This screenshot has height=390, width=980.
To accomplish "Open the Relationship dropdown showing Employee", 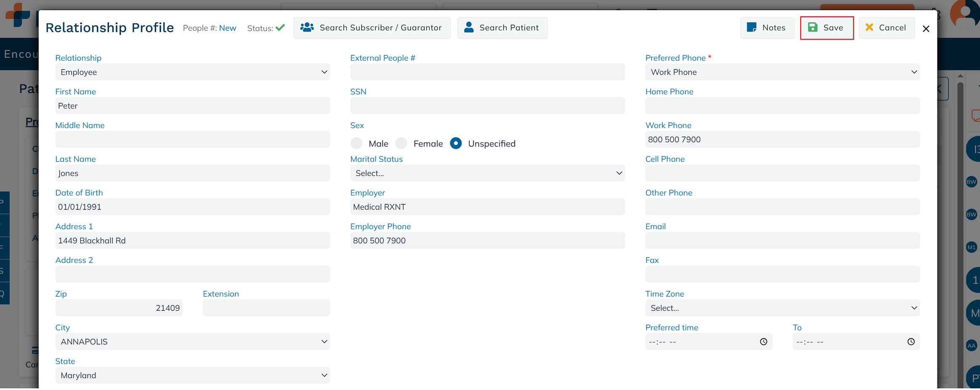I will [192, 72].
